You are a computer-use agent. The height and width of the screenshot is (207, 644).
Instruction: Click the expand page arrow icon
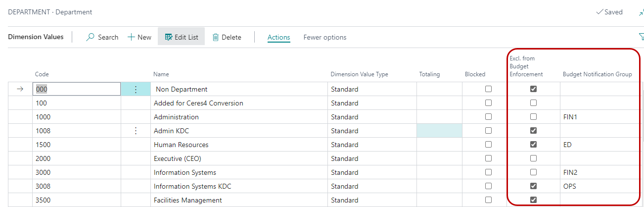point(641,12)
